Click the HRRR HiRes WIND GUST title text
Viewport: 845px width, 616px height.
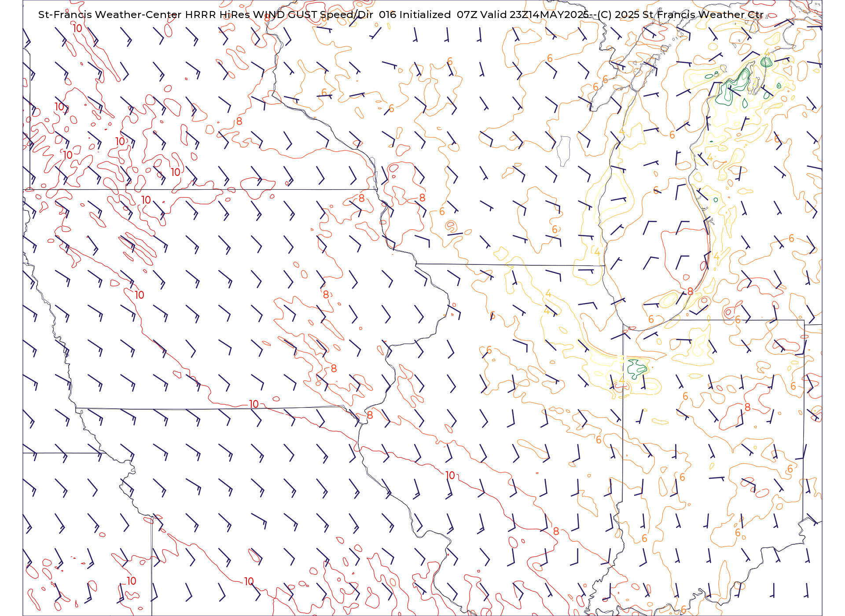(x=251, y=15)
